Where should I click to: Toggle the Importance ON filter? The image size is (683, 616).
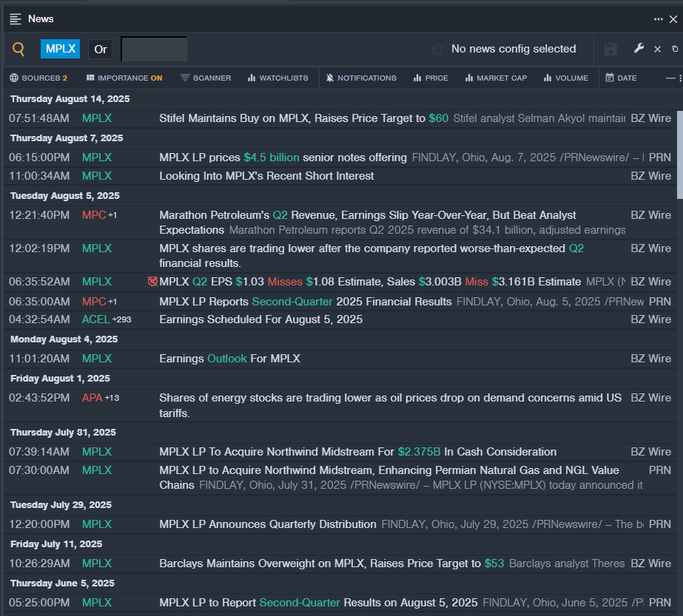(124, 78)
